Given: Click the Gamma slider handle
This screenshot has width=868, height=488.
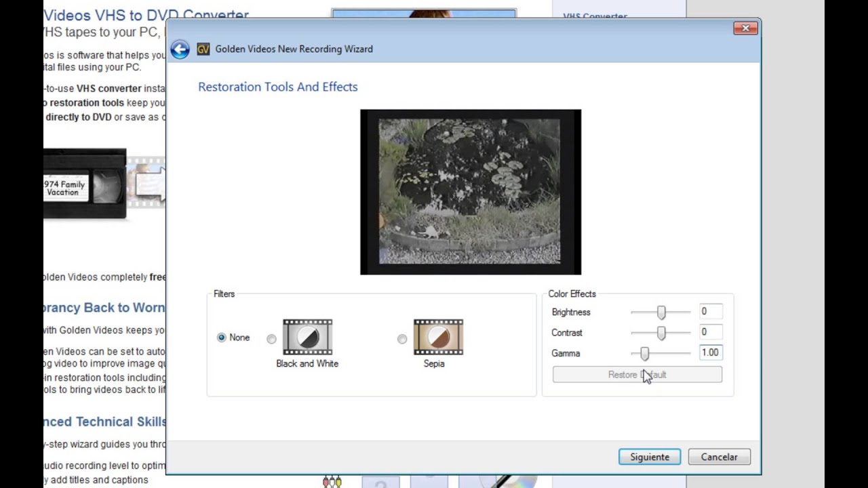Looking at the screenshot, I should [644, 353].
